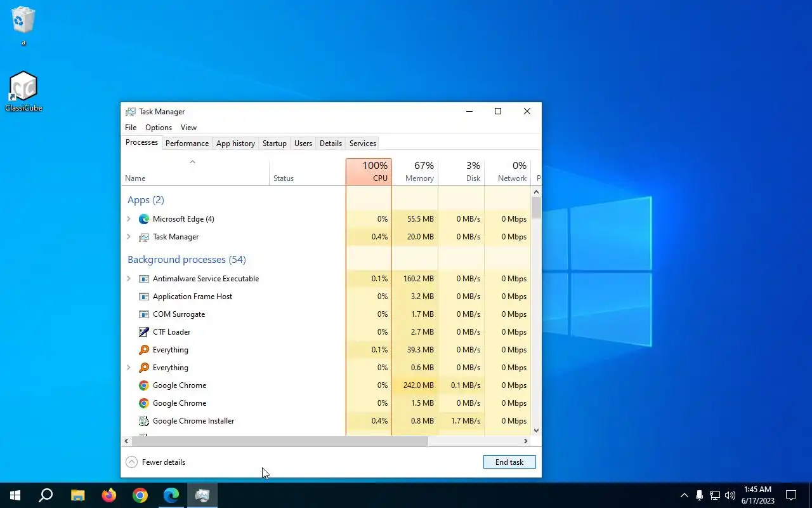Sort by the Name column header
This screenshot has width=812, height=508.
pyautogui.click(x=195, y=172)
